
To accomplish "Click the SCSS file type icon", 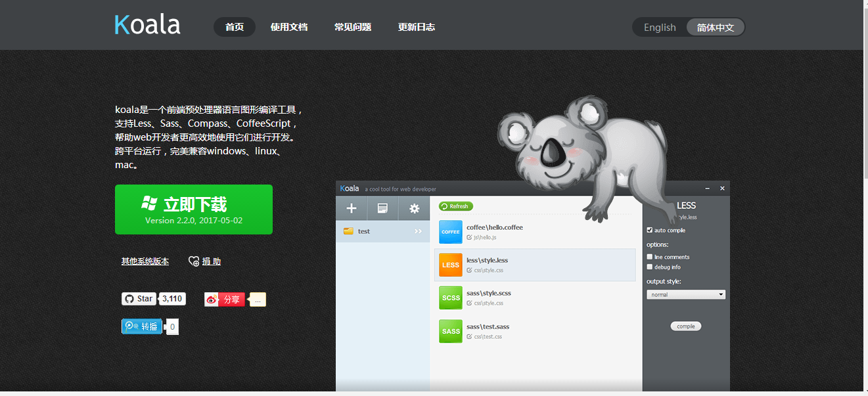I will [451, 297].
